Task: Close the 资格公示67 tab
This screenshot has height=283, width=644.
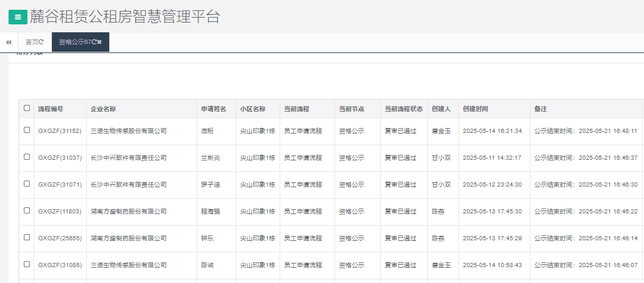Action: (99, 42)
